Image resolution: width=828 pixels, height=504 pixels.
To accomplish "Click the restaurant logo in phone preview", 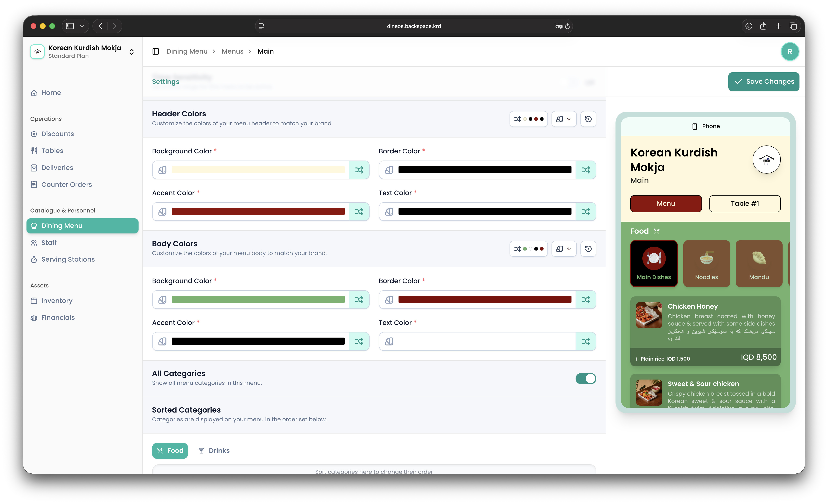I will pyautogui.click(x=766, y=160).
